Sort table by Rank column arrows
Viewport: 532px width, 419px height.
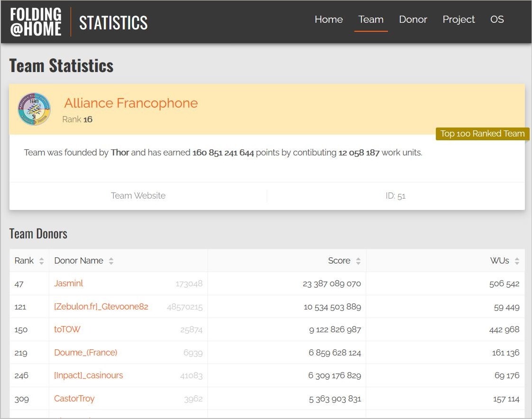coord(42,261)
